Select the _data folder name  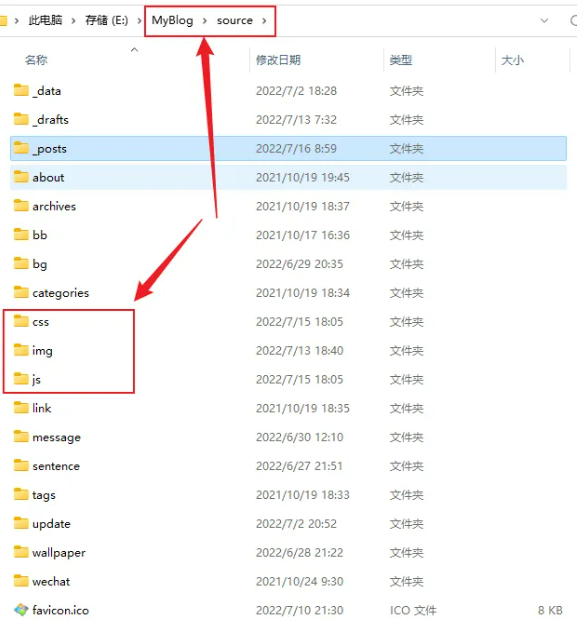coord(47,91)
